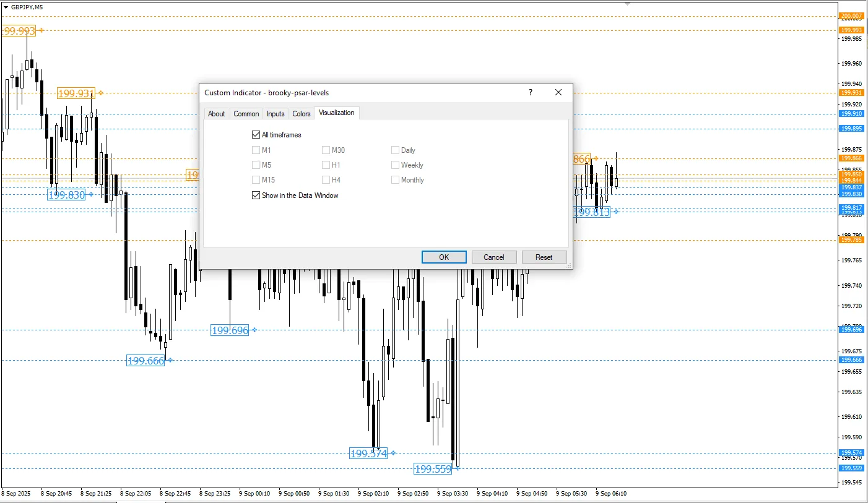Toggle the M15 timeframe checkbox
The width and height of the screenshot is (868, 503).
[x=256, y=179]
